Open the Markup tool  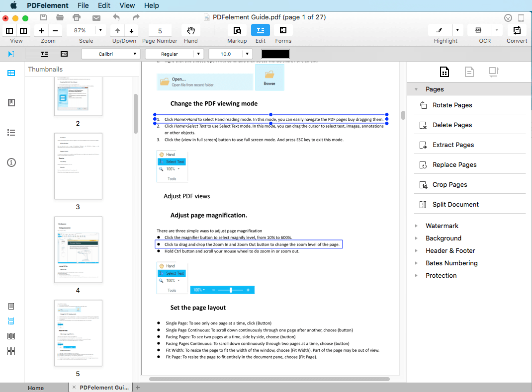tap(237, 31)
